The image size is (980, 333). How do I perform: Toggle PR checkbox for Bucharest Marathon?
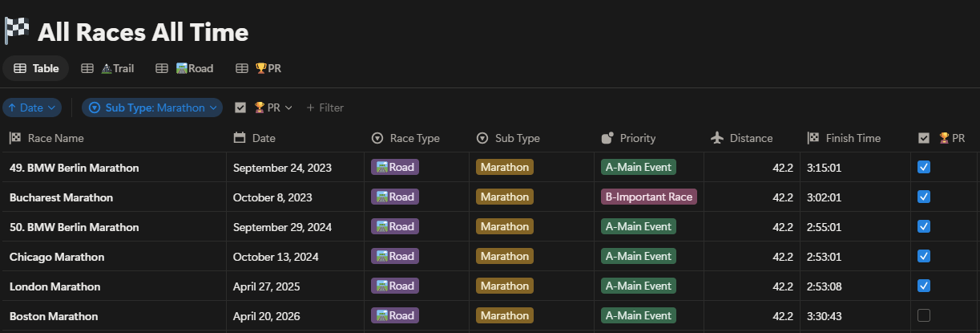924,197
